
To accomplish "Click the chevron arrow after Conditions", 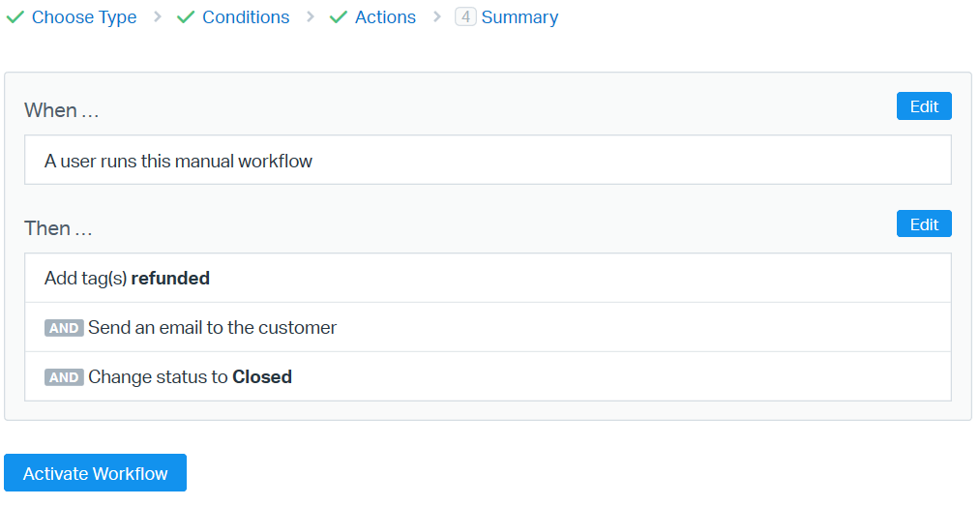I will tap(310, 17).
